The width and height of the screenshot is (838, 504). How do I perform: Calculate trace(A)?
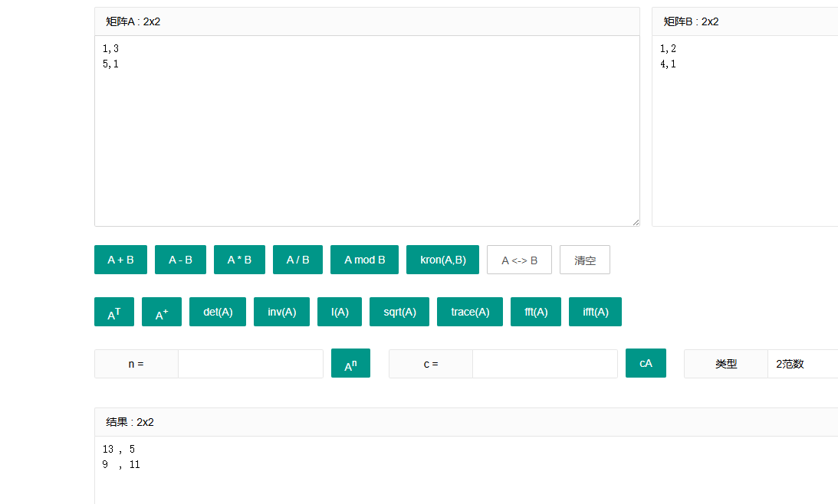pyautogui.click(x=470, y=312)
